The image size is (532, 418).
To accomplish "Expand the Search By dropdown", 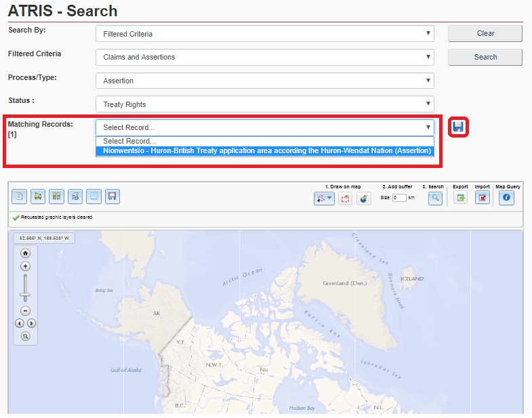I will (264, 33).
